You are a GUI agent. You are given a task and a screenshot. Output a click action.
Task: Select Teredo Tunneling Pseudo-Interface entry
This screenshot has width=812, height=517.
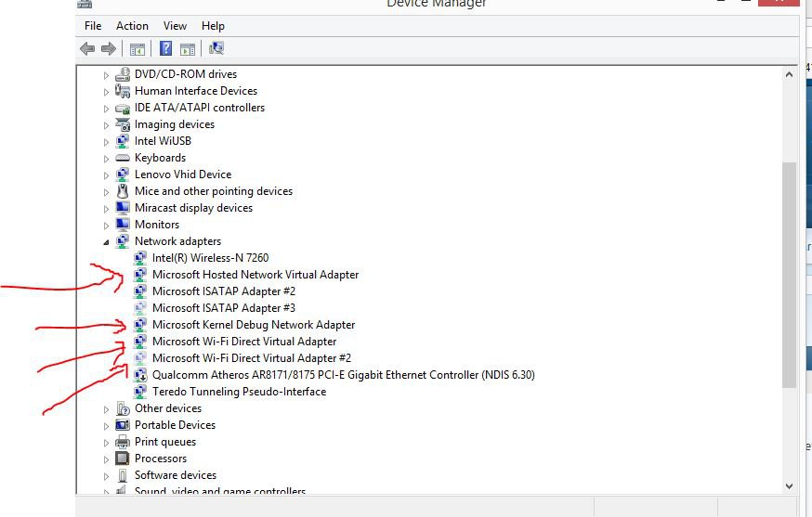tap(239, 392)
